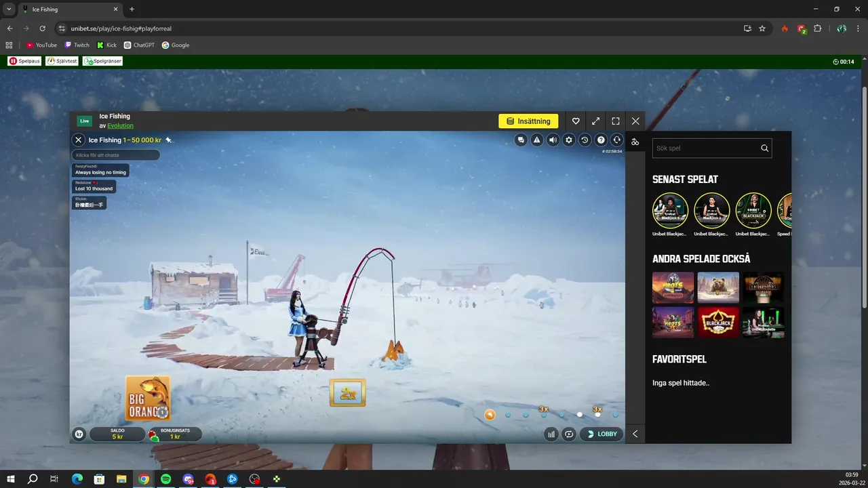Viewport: 868px width, 488px height.
Task: Open Kick bookmark
Action: (106, 45)
